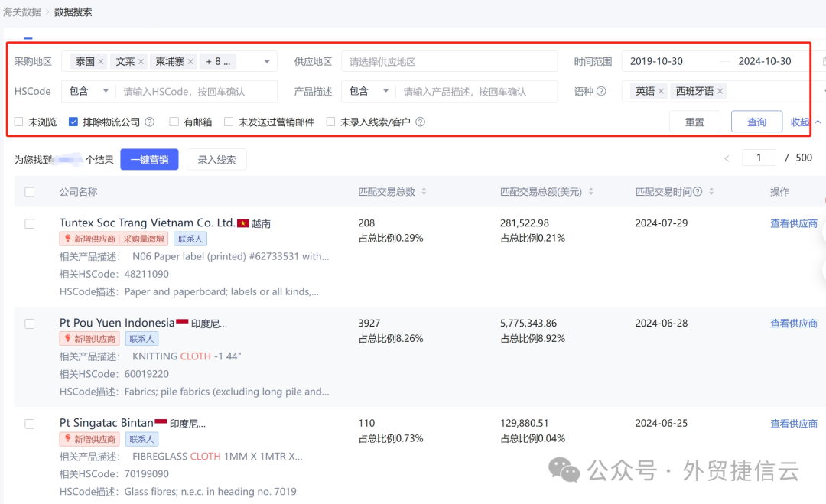Screen dimensions: 826x504
Task: Navigate to 海关数据 breadcrumb
Action: click(x=21, y=11)
